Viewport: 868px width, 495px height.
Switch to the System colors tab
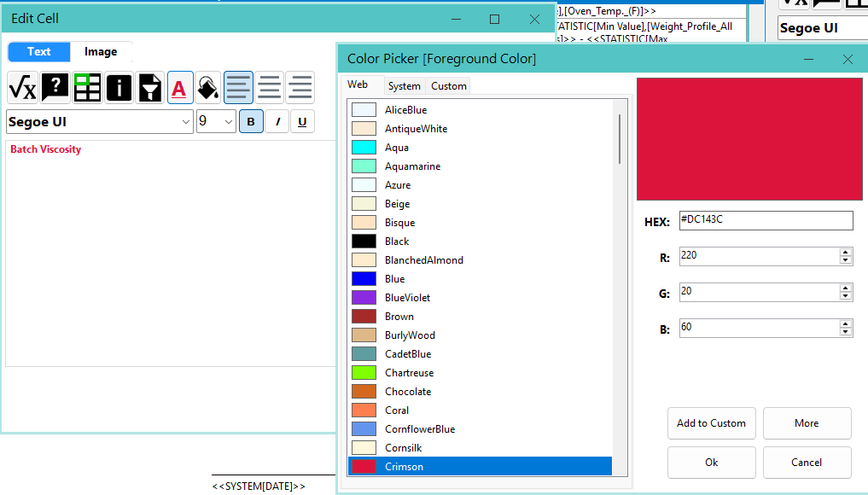click(x=404, y=86)
